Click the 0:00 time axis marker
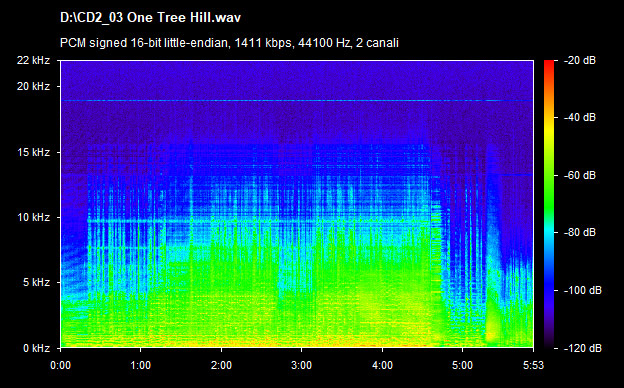The height and width of the screenshot is (388, 624). (x=60, y=365)
